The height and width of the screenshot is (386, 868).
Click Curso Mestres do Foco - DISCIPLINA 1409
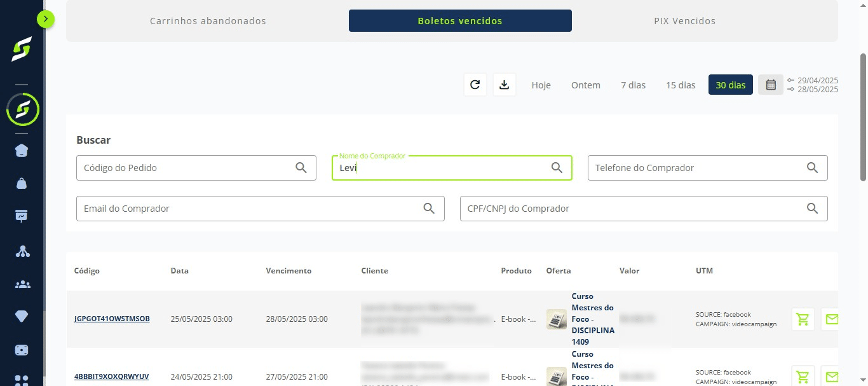(x=593, y=319)
